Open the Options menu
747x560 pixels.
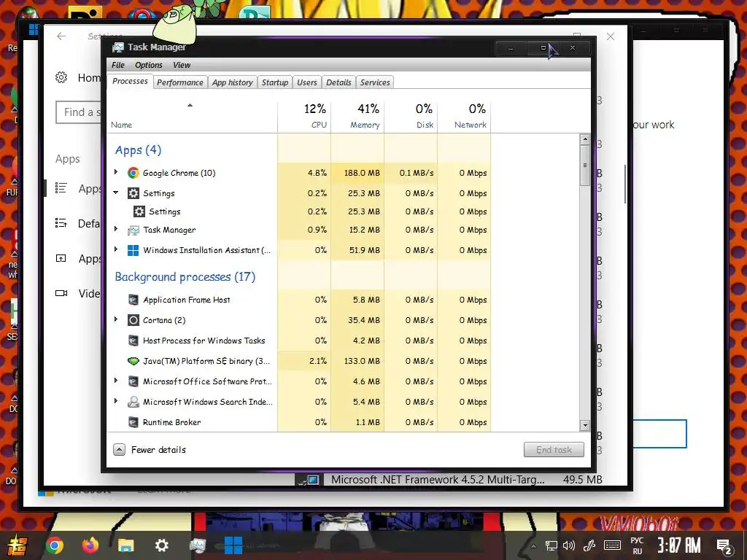[x=149, y=65]
